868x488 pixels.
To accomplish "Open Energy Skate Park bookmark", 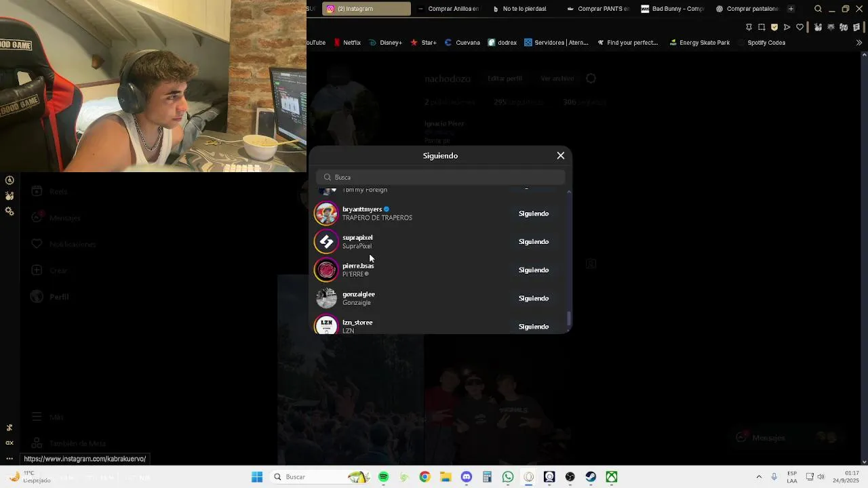I will 699,43.
